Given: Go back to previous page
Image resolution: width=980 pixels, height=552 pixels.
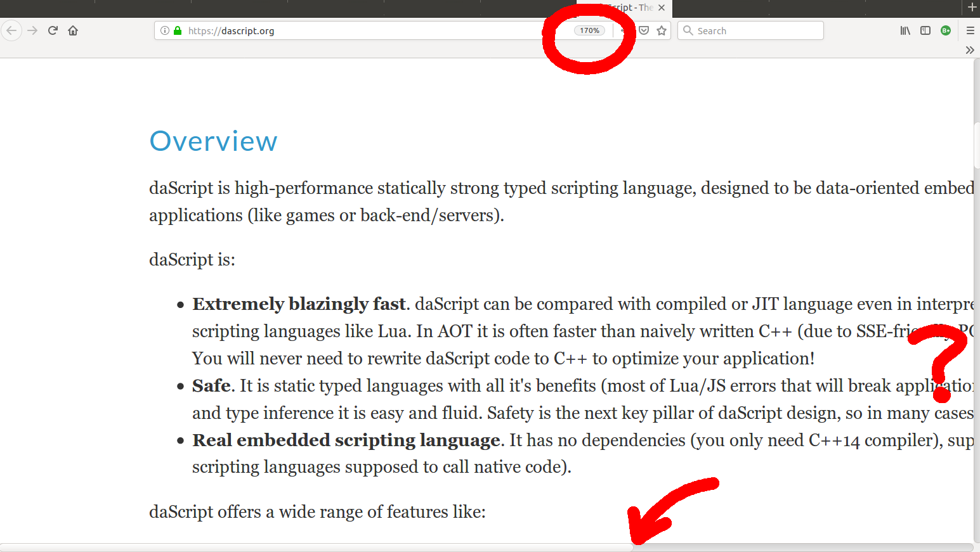Looking at the screenshot, I should point(11,30).
